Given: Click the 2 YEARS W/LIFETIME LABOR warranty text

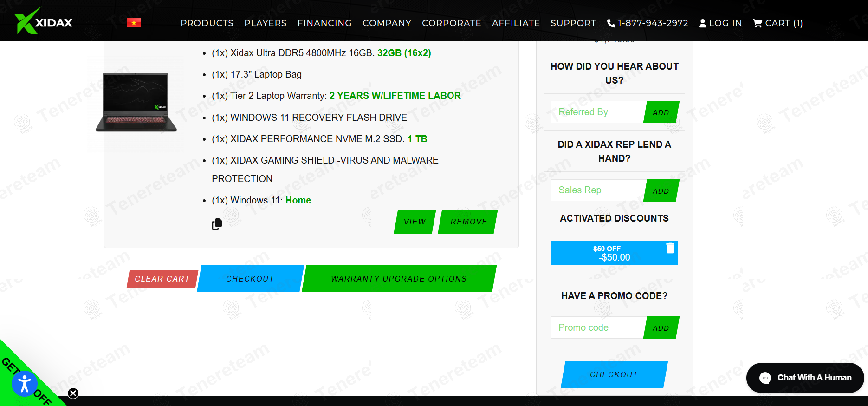Looking at the screenshot, I should pos(395,96).
